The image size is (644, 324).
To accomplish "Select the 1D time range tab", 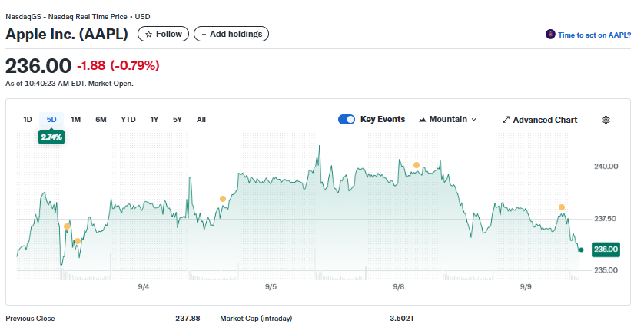I will [28, 119].
